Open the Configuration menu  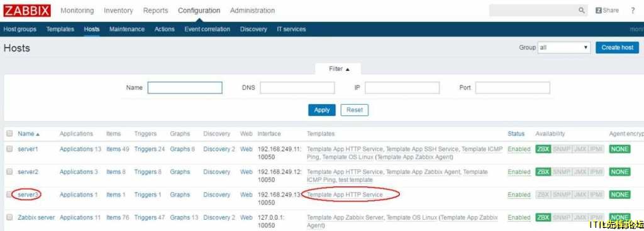coord(199,11)
